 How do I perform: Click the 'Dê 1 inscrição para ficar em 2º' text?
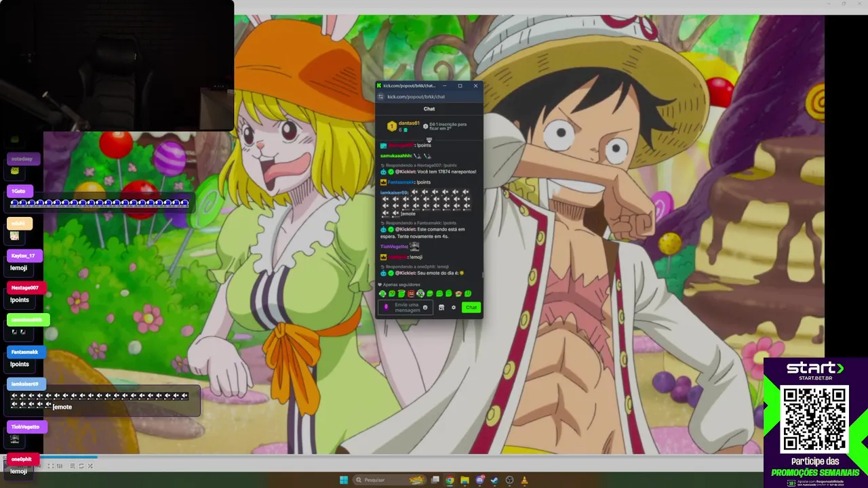[448, 126]
